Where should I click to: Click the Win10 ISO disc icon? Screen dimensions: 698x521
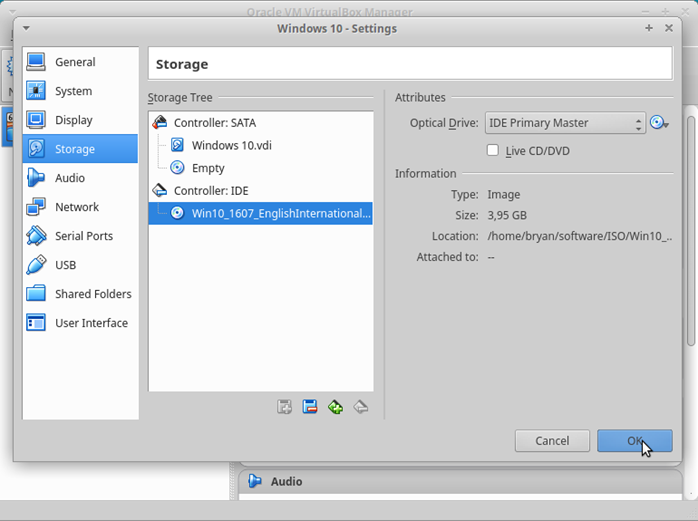point(177,213)
